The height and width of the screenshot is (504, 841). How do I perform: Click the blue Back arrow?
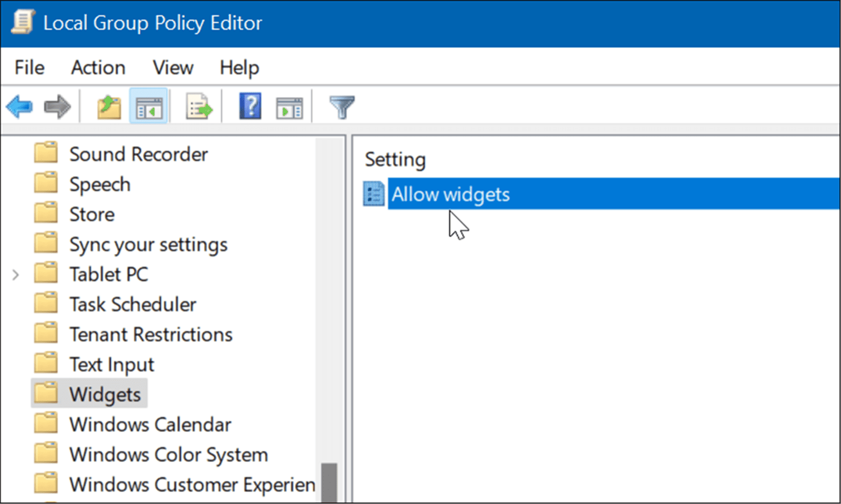coord(20,107)
